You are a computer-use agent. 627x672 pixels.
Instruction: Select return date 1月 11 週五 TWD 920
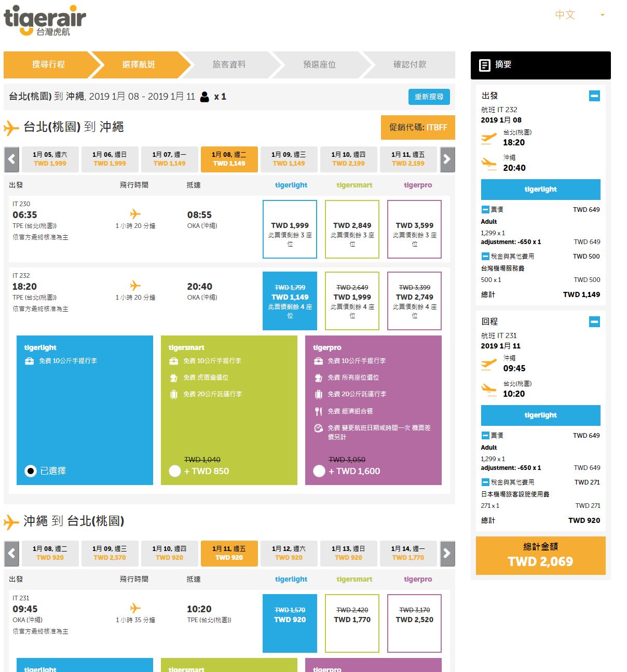click(x=229, y=553)
